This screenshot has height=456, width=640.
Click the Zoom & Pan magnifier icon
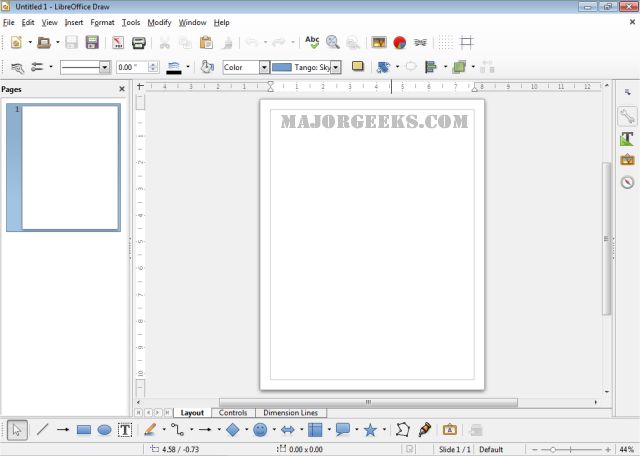pyautogui.click(x=333, y=42)
